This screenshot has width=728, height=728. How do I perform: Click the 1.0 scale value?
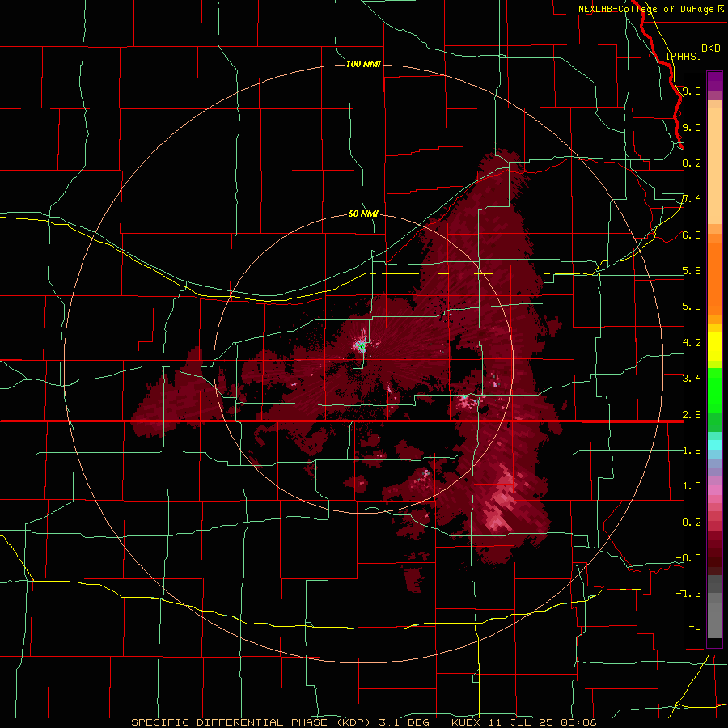pyautogui.click(x=692, y=486)
